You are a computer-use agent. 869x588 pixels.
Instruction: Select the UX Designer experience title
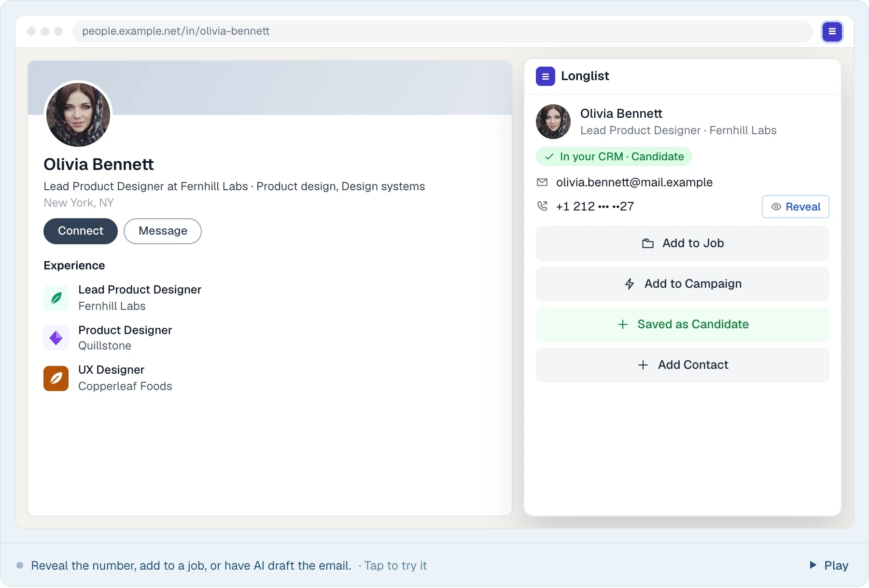click(111, 370)
